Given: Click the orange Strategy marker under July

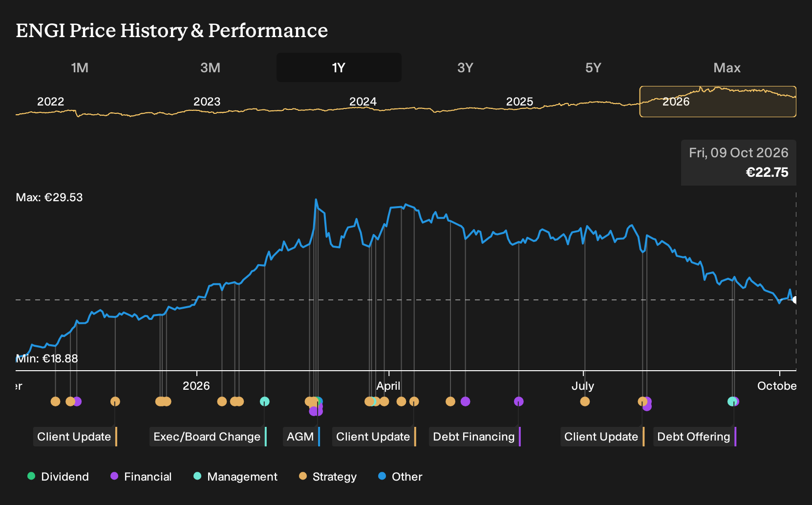Looking at the screenshot, I should click(585, 401).
